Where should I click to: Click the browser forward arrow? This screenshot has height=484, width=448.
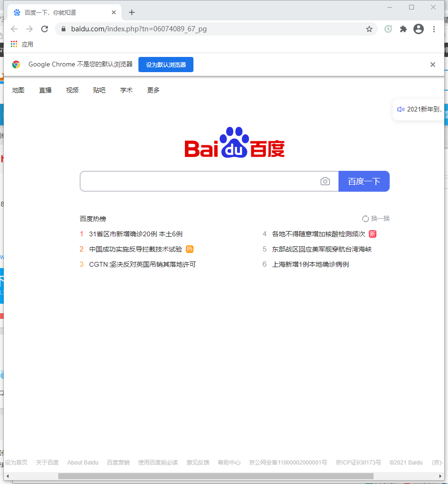[x=29, y=29]
